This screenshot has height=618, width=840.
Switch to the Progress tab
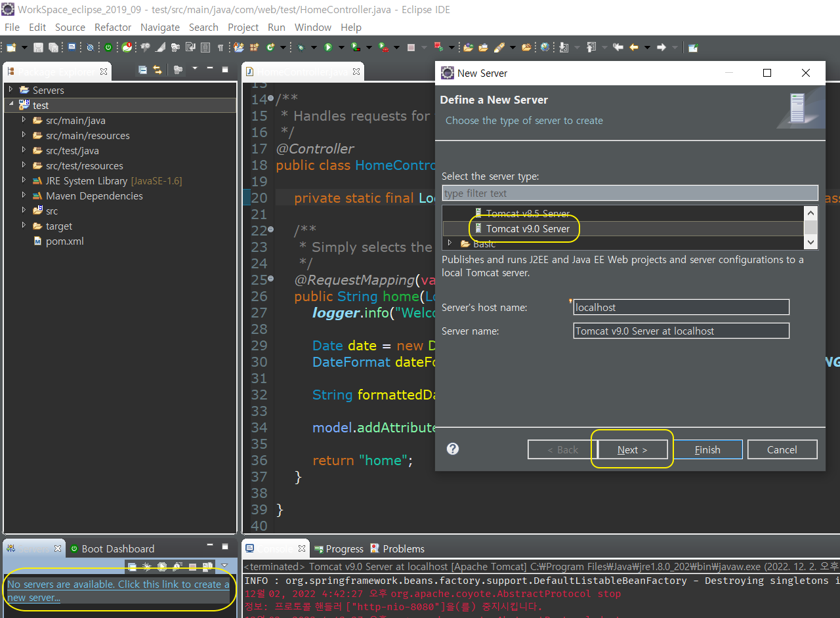point(339,548)
